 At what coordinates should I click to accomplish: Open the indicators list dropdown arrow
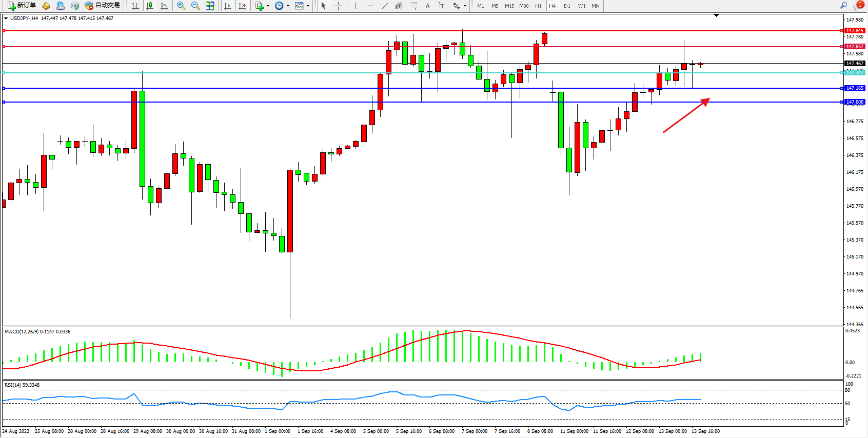coord(268,6)
